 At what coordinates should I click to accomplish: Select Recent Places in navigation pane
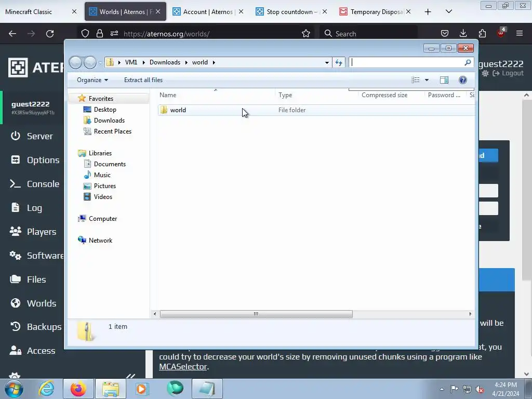112,131
